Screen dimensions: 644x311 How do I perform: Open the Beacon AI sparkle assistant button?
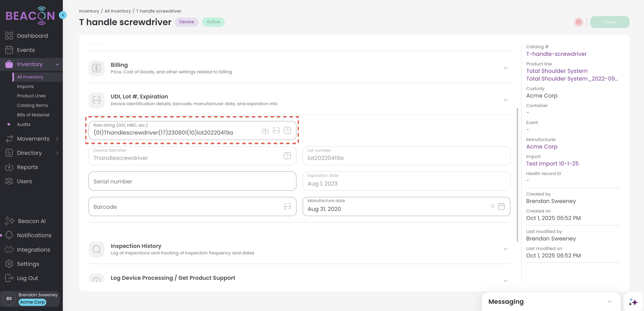click(x=633, y=302)
